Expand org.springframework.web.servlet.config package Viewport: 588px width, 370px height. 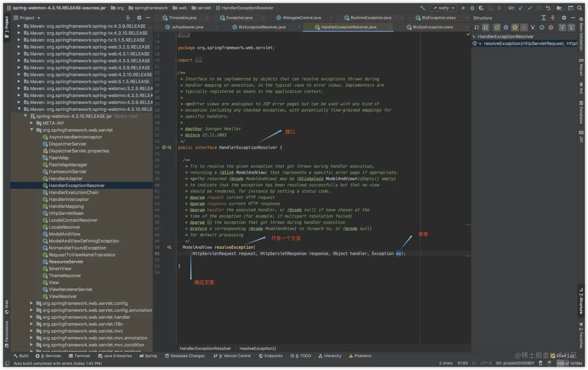(x=31, y=303)
